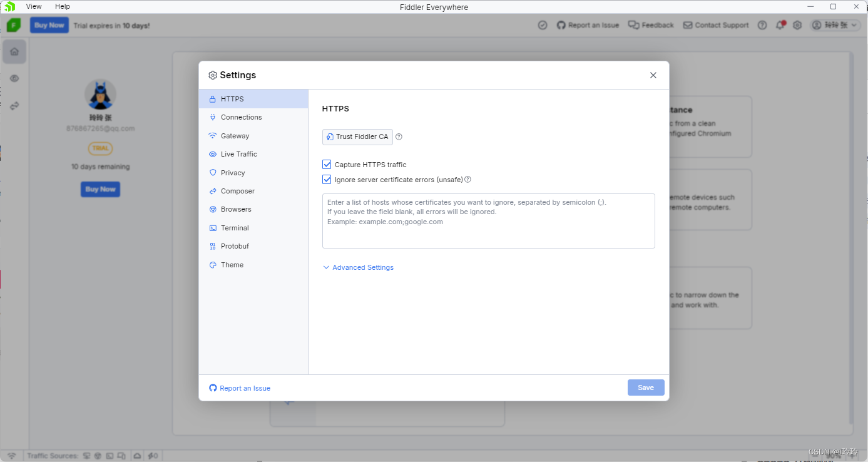This screenshot has width=868, height=462.
Task: Click the Fiddler logo icon in toolbar
Action: 14,25
